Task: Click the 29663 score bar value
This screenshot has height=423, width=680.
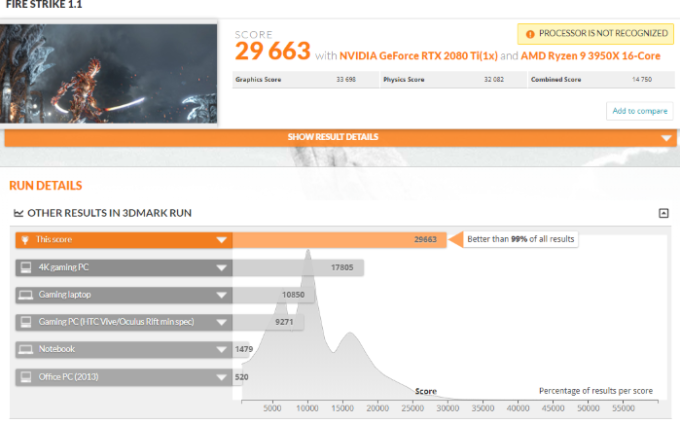Action: [425, 239]
